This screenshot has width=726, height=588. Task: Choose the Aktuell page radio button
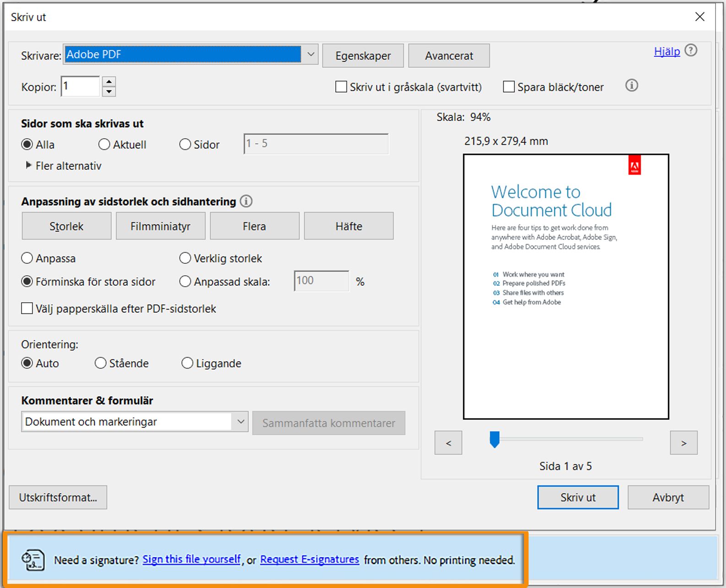(104, 145)
